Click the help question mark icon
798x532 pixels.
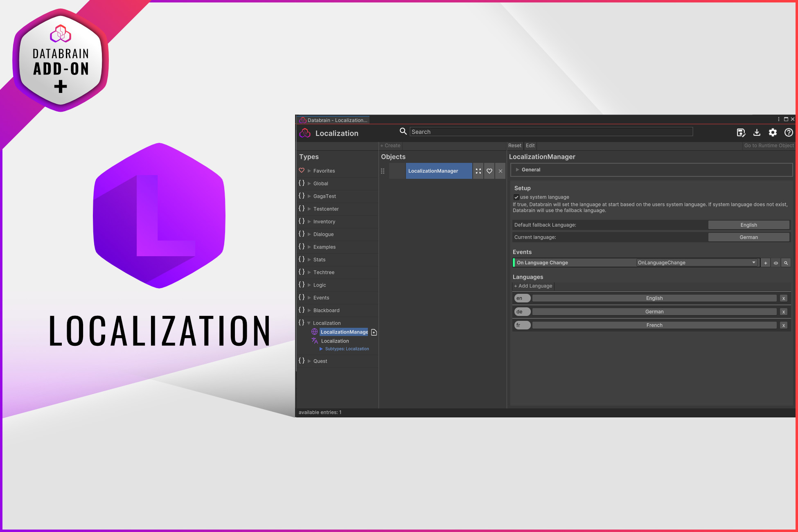tap(788, 132)
